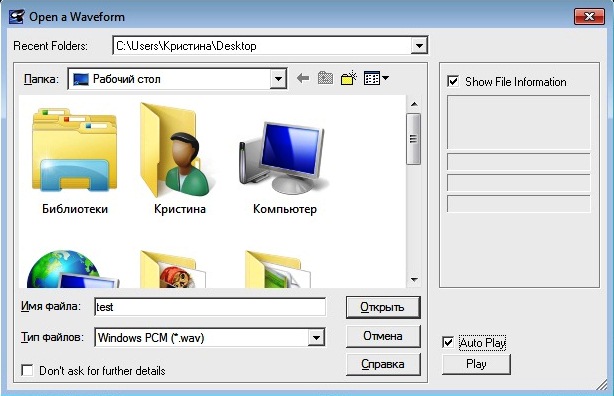The height and width of the screenshot is (396, 614).
Task: Disable Auto Play checkbox
Action: (448, 342)
